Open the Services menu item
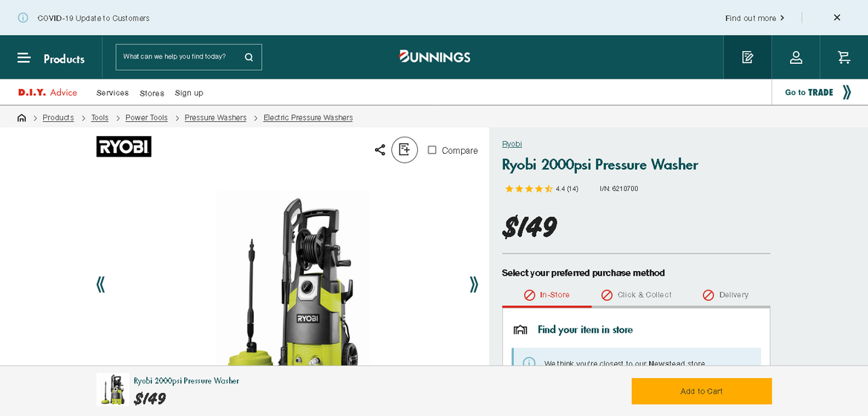The image size is (868, 416). 112,93
